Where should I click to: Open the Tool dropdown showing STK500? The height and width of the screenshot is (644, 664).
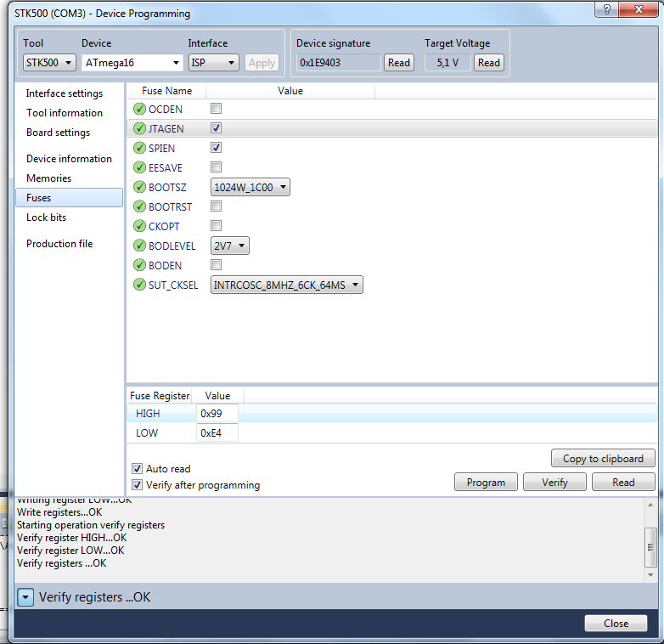point(49,63)
